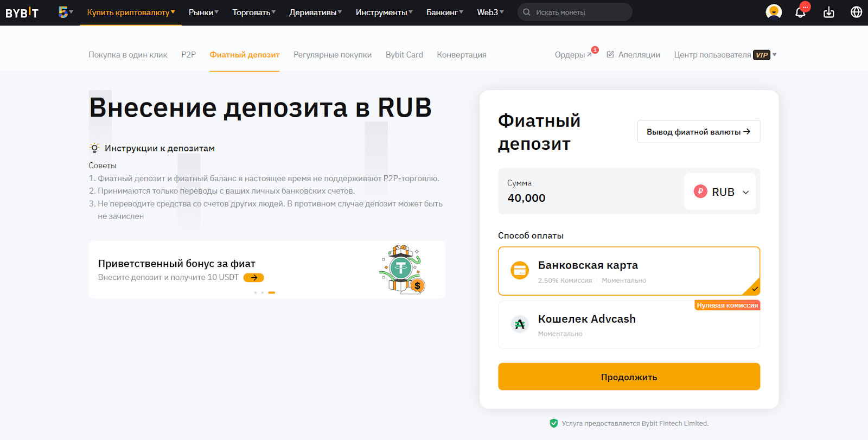Image resolution: width=868 pixels, height=440 pixels.
Task: Click Услуга предоставляется Bybit Fintech Limited text
Action: (x=635, y=424)
